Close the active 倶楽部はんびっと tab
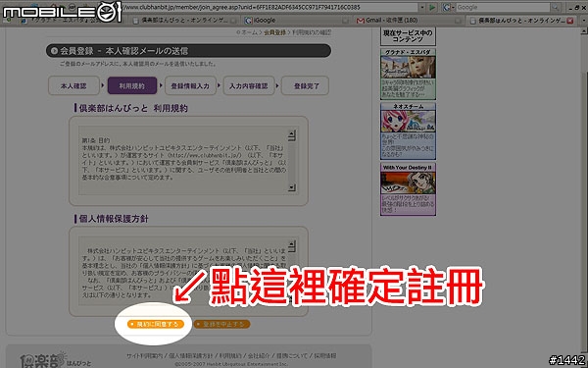The height and width of the screenshot is (368, 588). [x=570, y=21]
